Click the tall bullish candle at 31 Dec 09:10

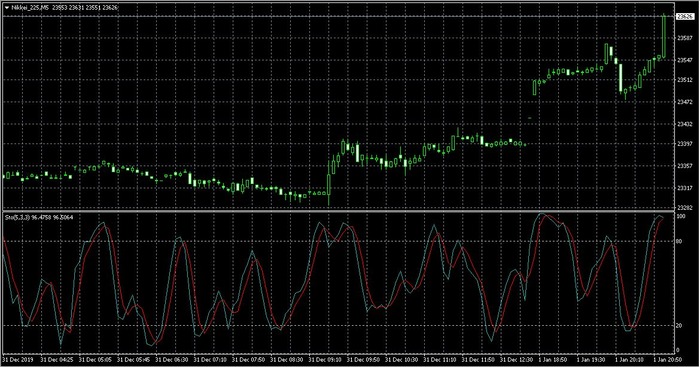[329, 185]
